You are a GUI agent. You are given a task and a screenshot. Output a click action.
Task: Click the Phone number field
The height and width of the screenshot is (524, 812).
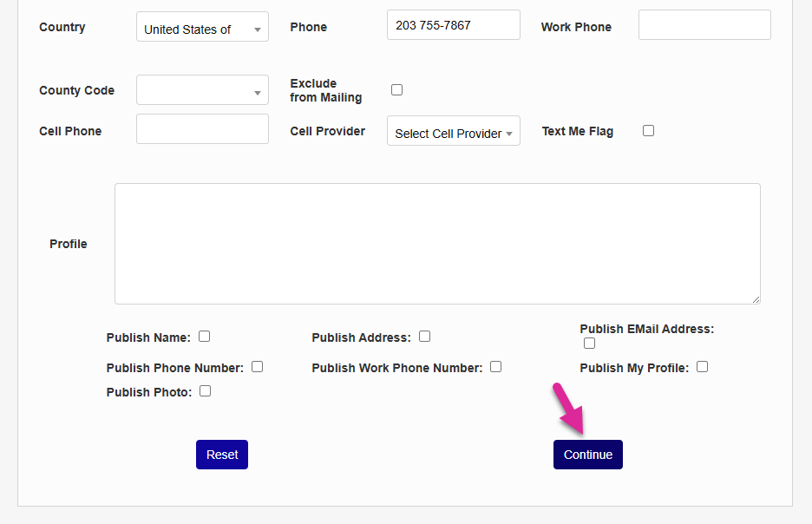pyautogui.click(x=453, y=25)
